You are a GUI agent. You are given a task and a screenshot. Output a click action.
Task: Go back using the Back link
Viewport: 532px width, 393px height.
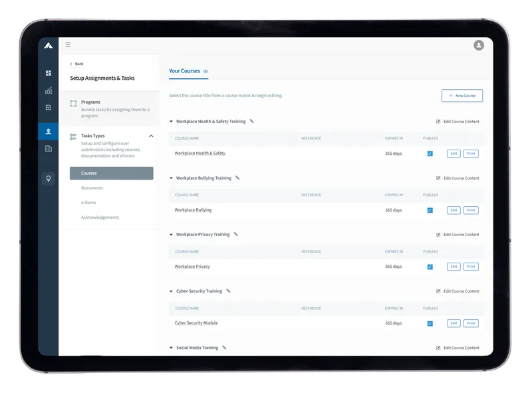(x=77, y=64)
